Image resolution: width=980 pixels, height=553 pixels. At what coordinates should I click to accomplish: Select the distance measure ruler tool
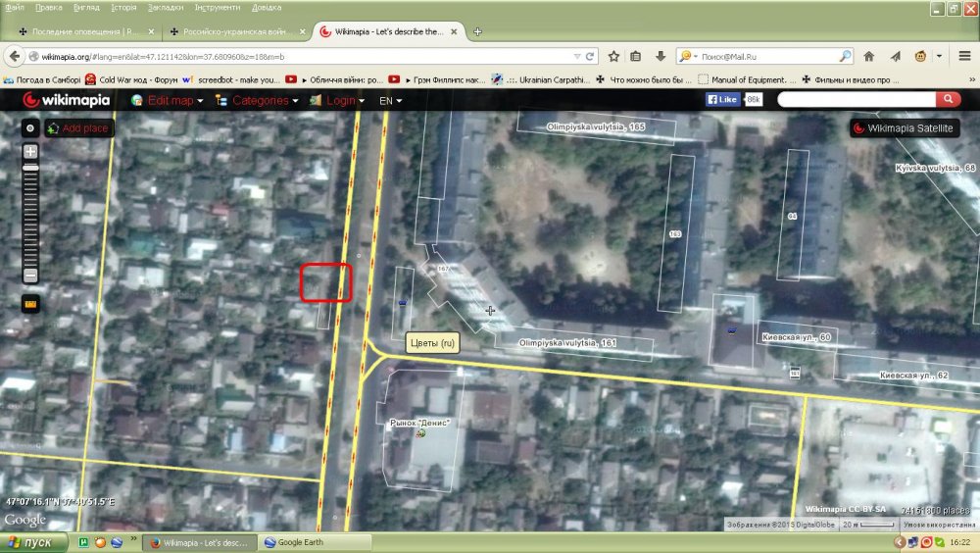pyautogui.click(x=30, y=304)
